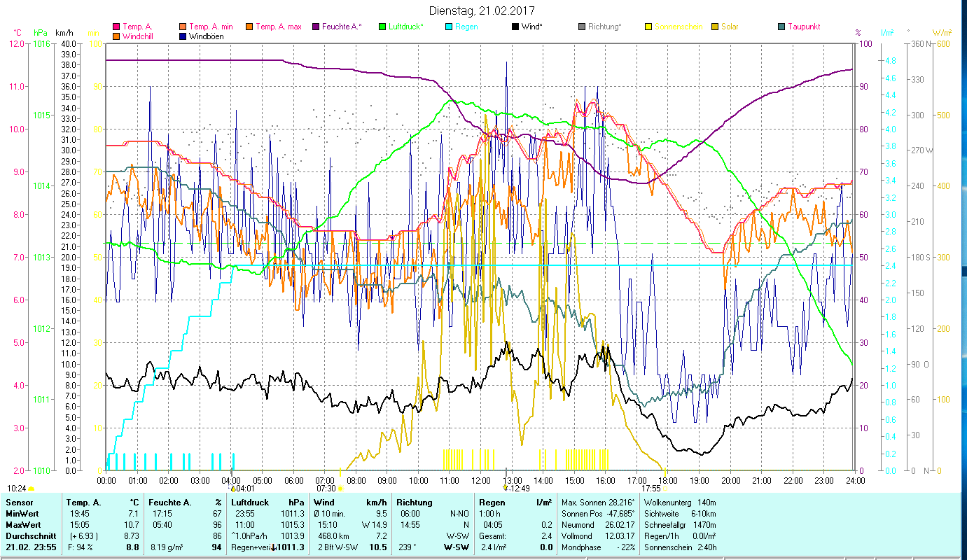
Task: Click the bold W-SW wind direction
Action: 457,547
